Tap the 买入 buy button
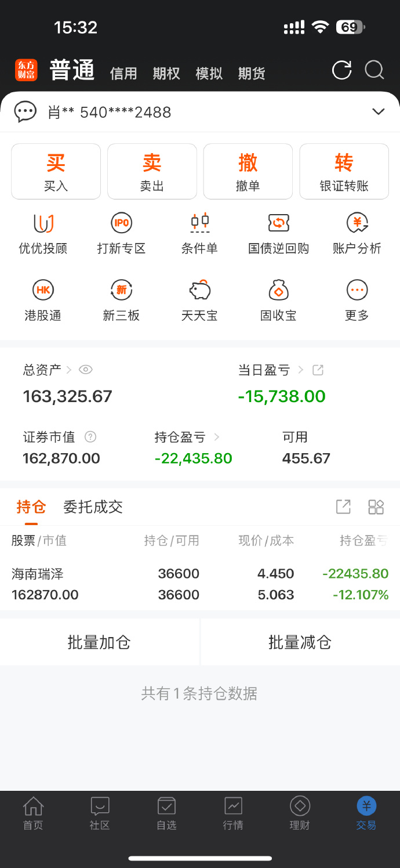The height and width of the screenshot is (868, 400). pos(56,171)
